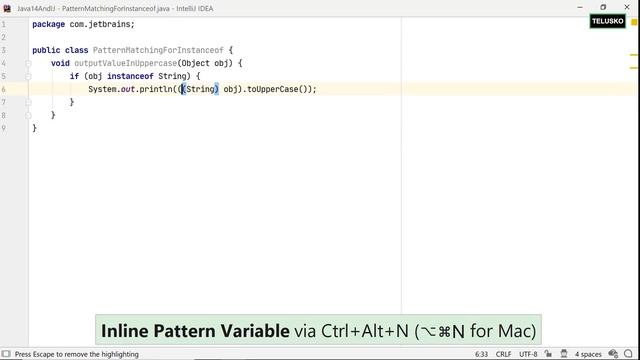Close the IntelliJ IDEA window

tap(627, 7)
